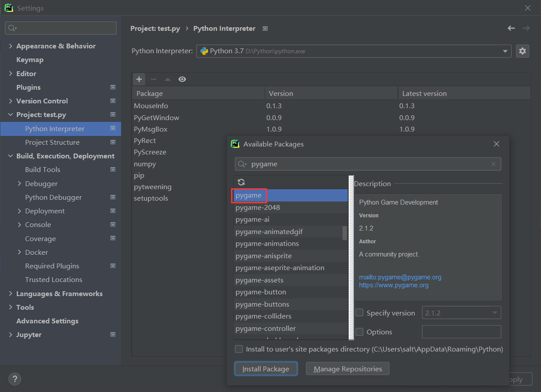Click the add package plus icon
The height and width of the screenshot is (392, 541).
[x=139, y=79]
